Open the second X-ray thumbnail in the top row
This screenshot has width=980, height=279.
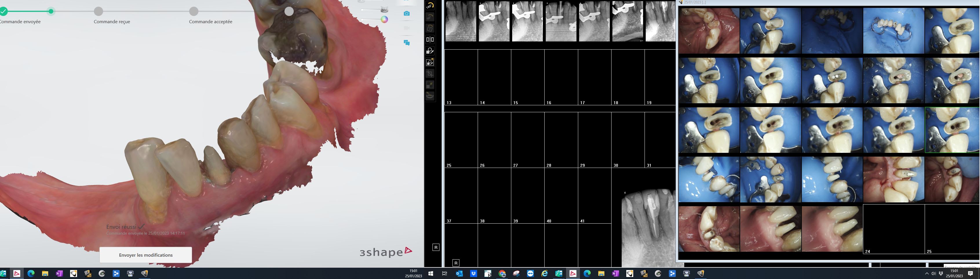[494, 21]
